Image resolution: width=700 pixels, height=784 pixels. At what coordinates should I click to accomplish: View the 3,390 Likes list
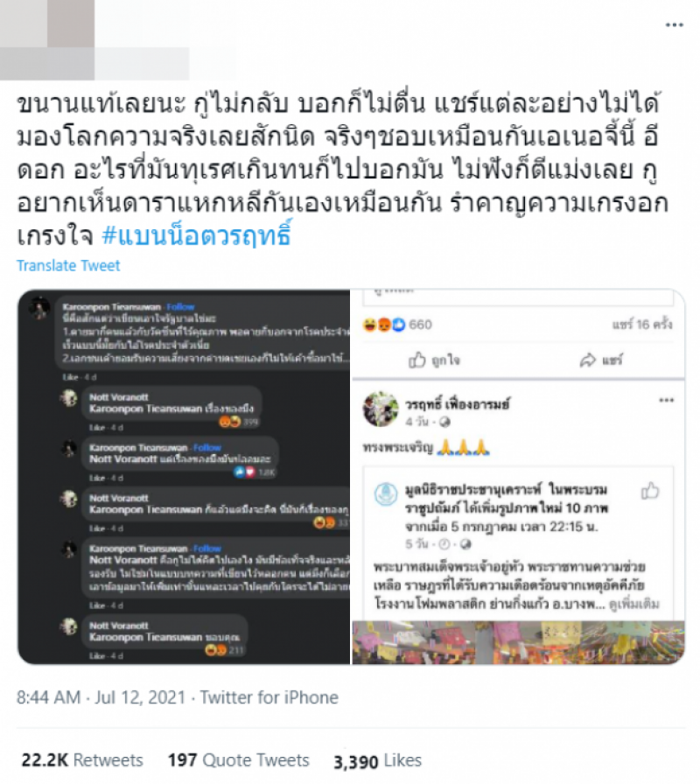click(377, 760)
